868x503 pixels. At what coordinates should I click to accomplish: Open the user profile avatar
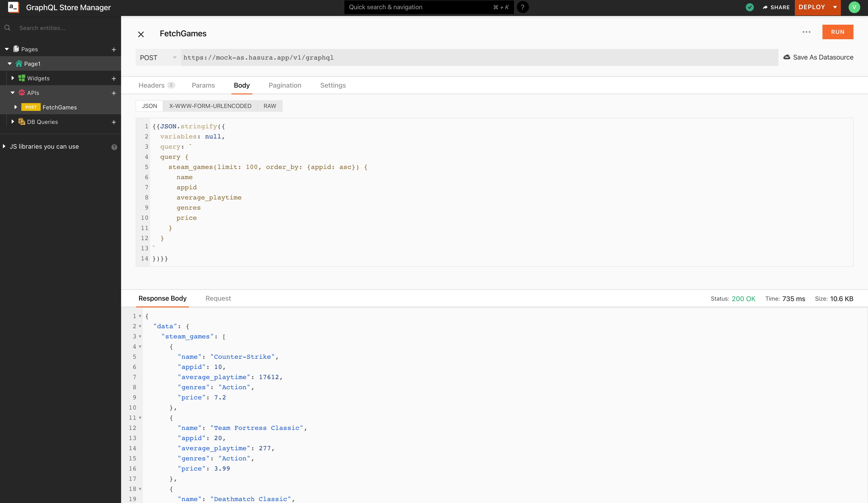point(854,7)
